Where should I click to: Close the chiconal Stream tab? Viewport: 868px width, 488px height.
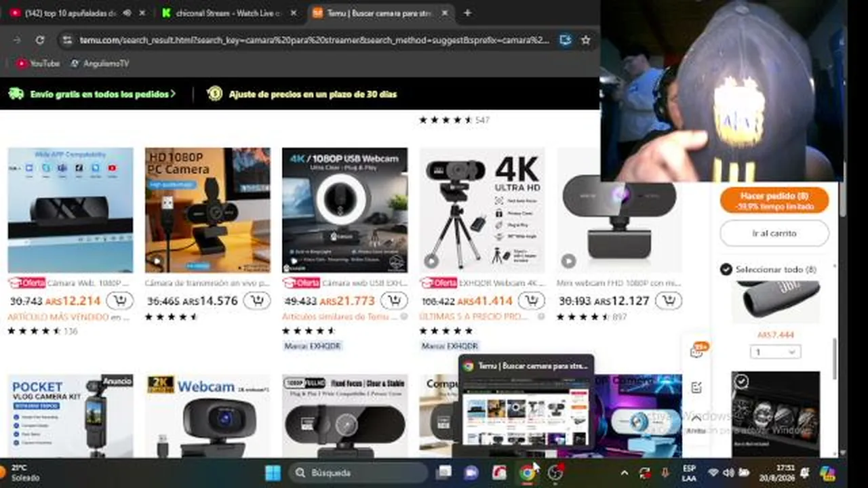[x=292, y=13]
